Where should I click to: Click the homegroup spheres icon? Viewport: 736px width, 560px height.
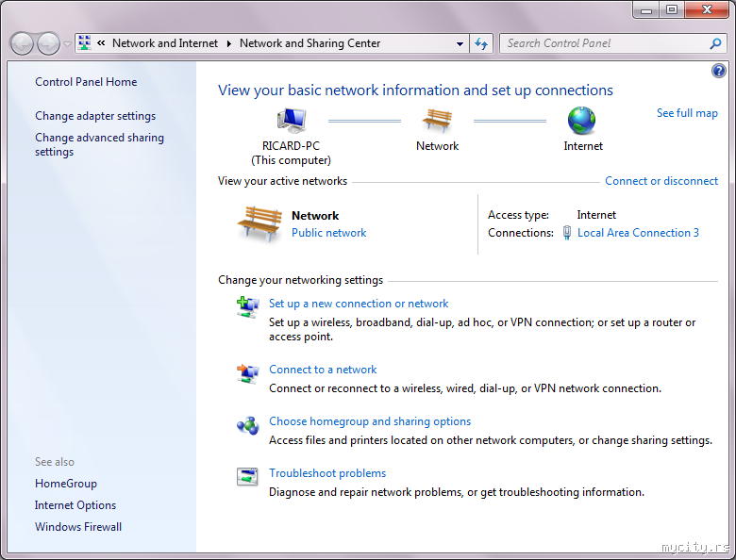pyautogui.click(x=247, y=425)
